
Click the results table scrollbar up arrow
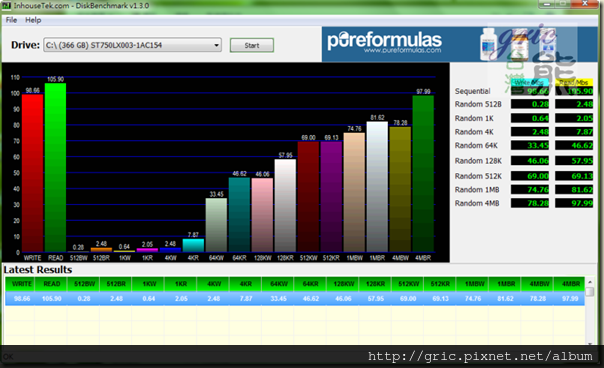(x=590, y=282)
